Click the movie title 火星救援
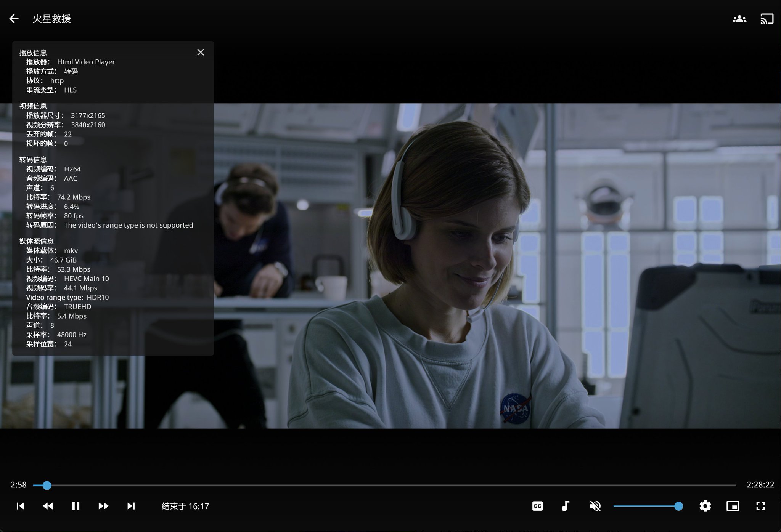Image resolution: width=781 pixels, height=532 pixels. [51, 19]
